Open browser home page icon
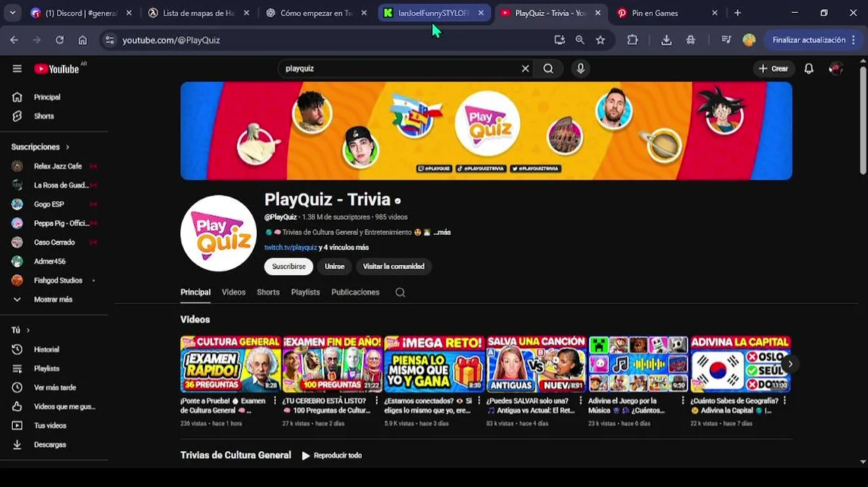Screen dimensions: 868x487 [x=82, y=40]
